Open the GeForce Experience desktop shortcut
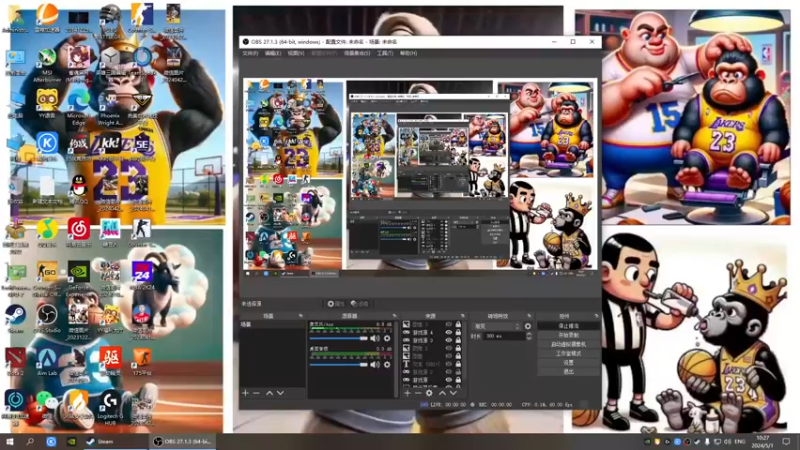800x450 pixels. point(79,278)
